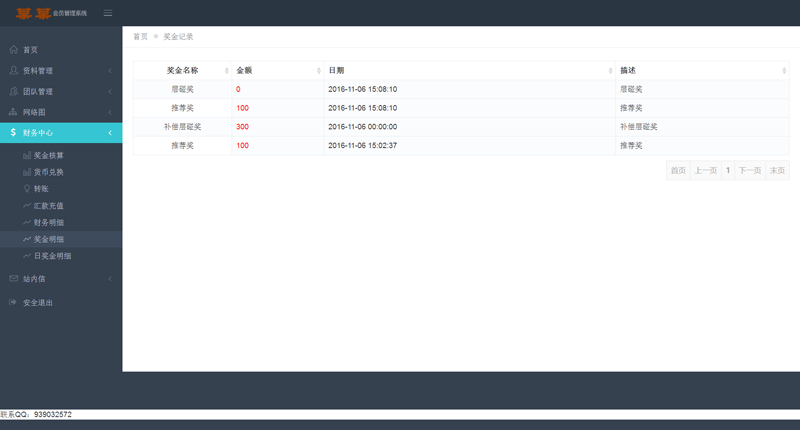This screenshot has height=430, width=800.
Task: Sort table by 奖金名称 column arrows
Action: (x=227, y=70)
